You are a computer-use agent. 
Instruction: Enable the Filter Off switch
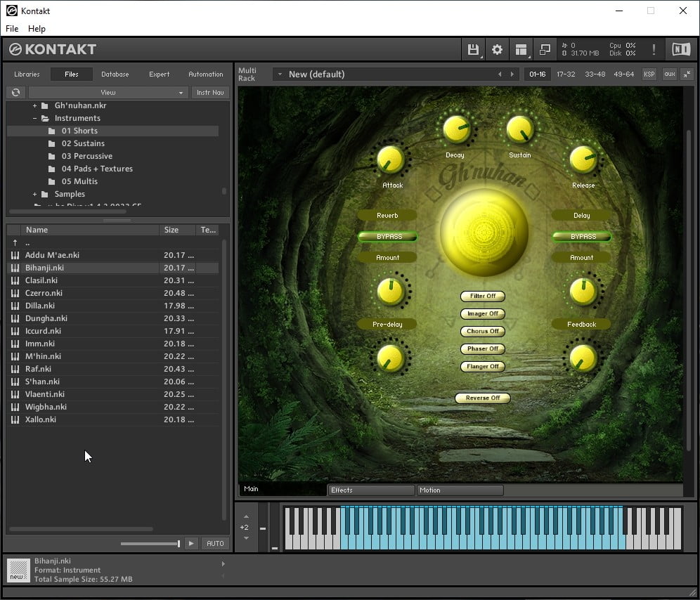tap(483, 296)
